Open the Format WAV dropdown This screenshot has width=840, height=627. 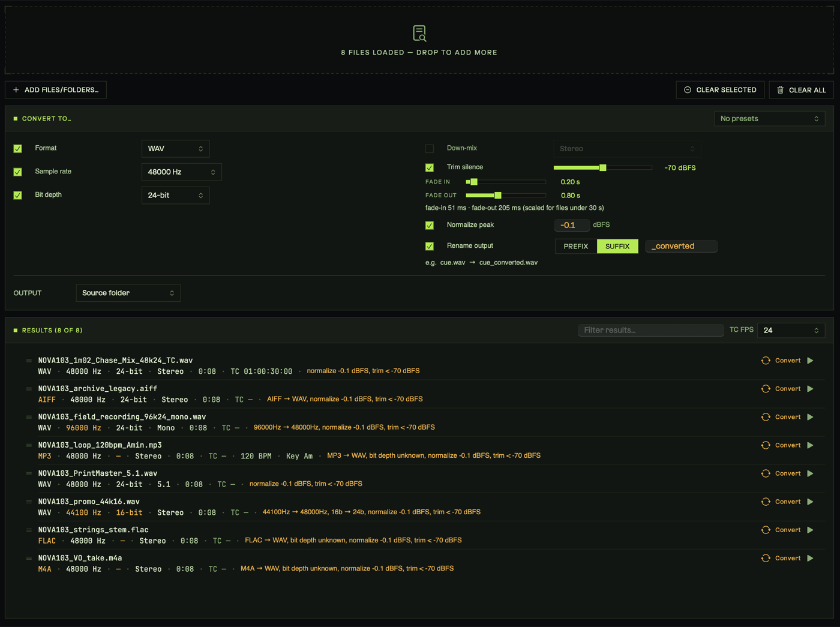(x=175, y=149)
